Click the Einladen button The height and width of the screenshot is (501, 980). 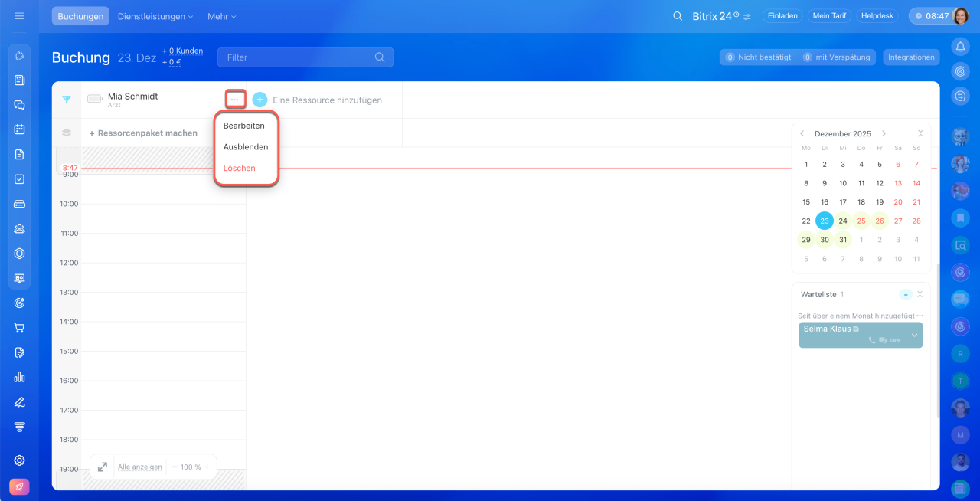[782, 16]
